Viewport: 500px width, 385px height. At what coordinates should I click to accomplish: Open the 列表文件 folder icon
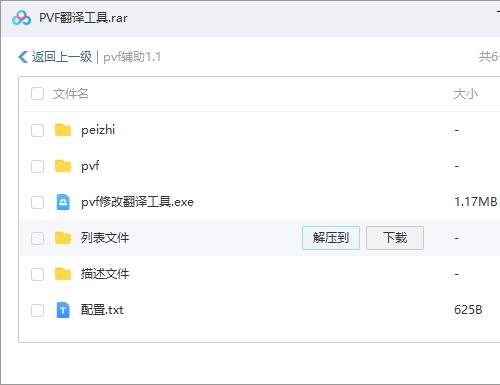pyautogui.click(x=63, y=238)
